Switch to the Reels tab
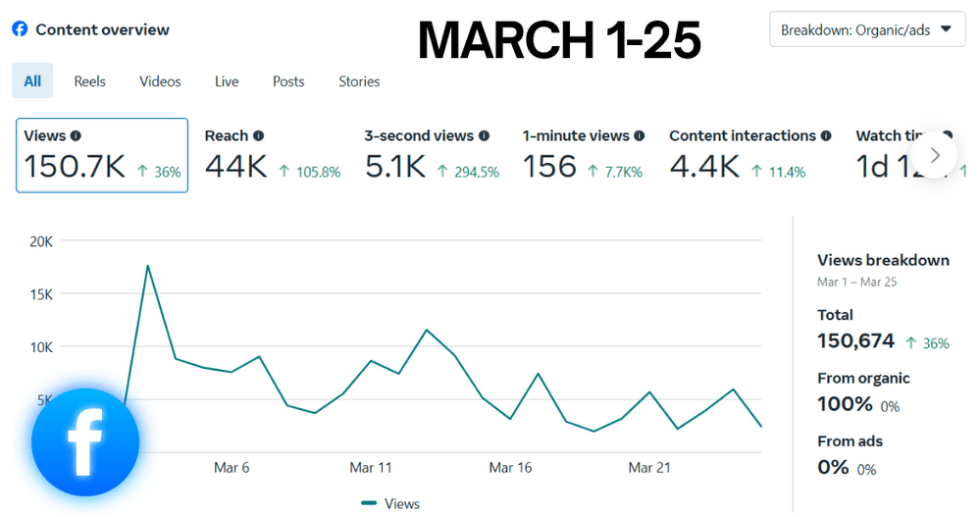 [x=90, y=81]
